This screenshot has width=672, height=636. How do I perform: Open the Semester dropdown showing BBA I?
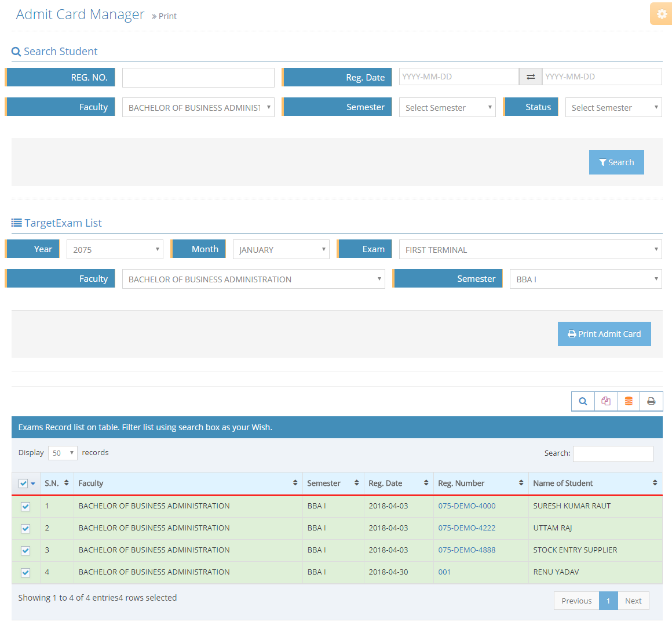586,279
